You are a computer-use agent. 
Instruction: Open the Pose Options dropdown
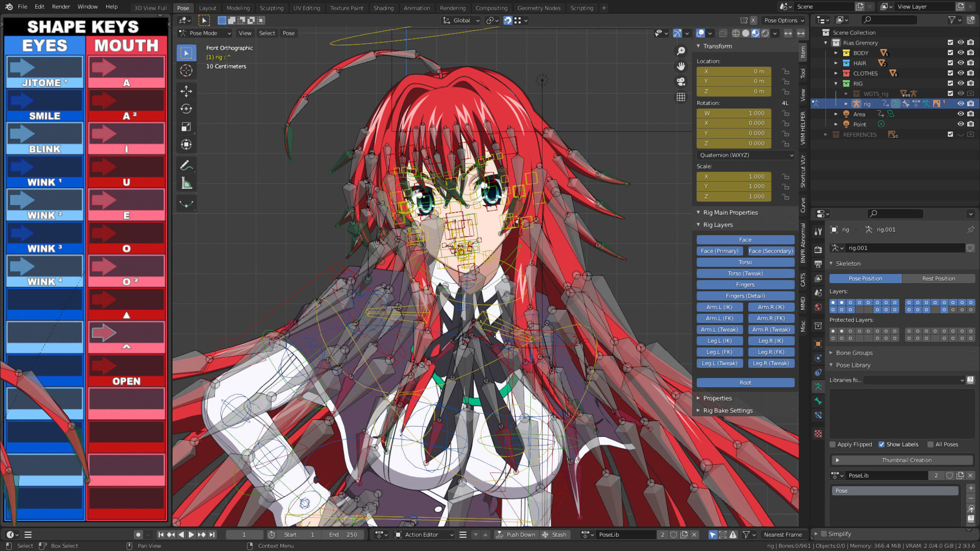[784, 20]
